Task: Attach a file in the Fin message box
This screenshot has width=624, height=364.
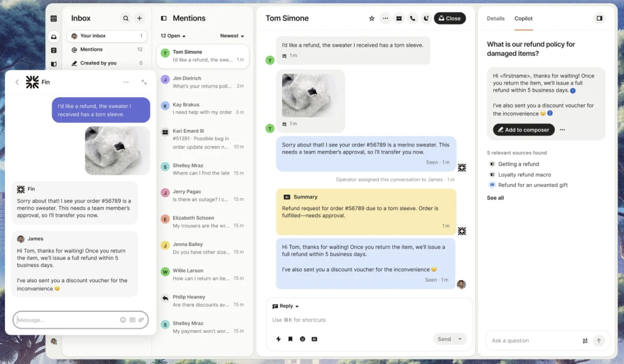Action: click(x=141, y=320)
